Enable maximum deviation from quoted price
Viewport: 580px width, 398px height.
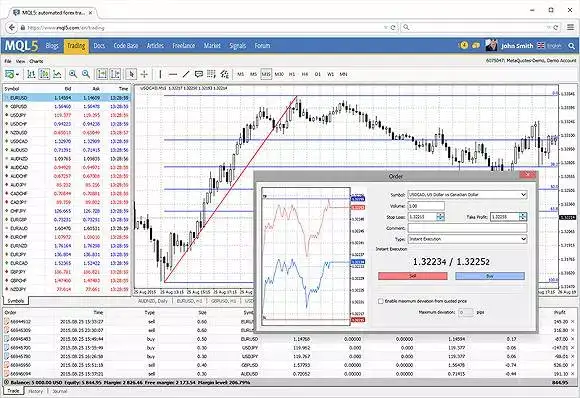coord(381,301)
